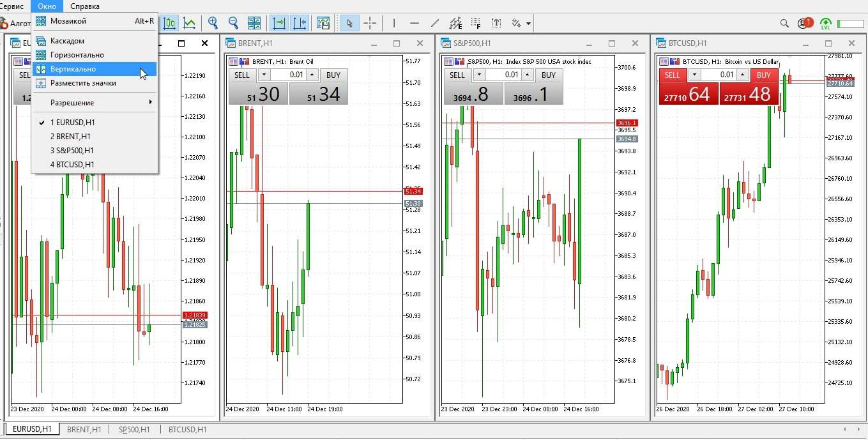Focus the BRENT volume field 0.01
Viewport: 868px width, 440px height.
[288, 75]
